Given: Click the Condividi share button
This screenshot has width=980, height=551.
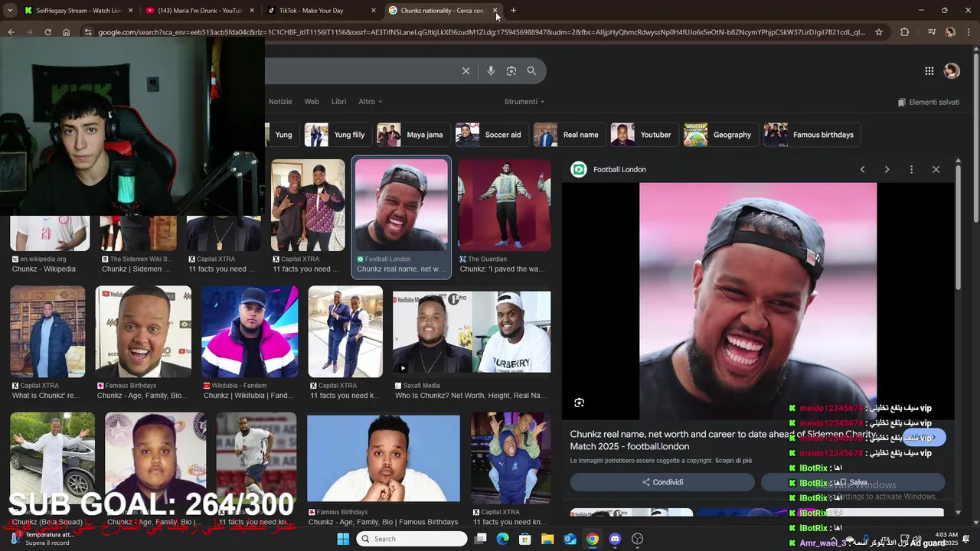Looking at the screenshot, I should pyautogui.click(x=662, y=482).
